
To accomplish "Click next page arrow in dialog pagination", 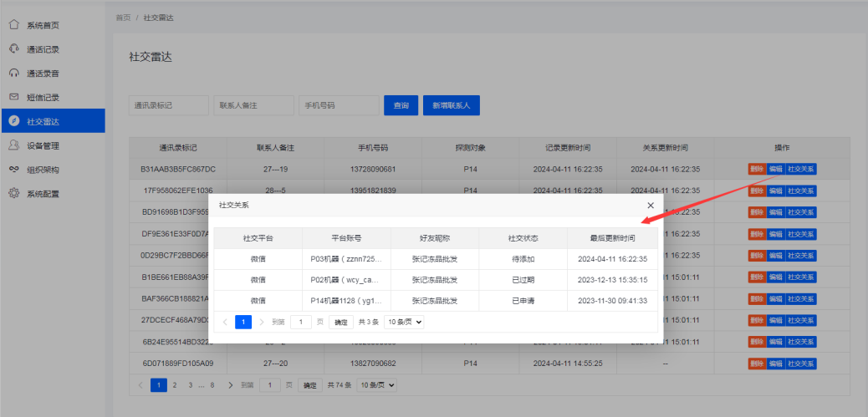I will tap(261, 322).
